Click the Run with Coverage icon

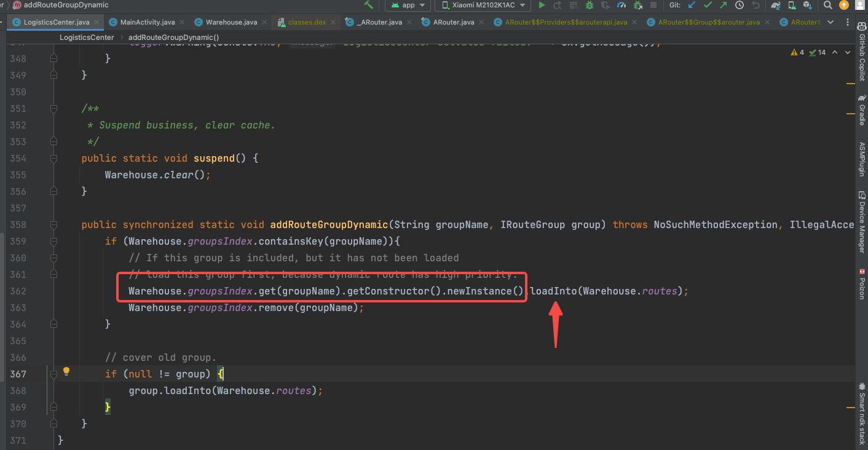click(606, 5)
